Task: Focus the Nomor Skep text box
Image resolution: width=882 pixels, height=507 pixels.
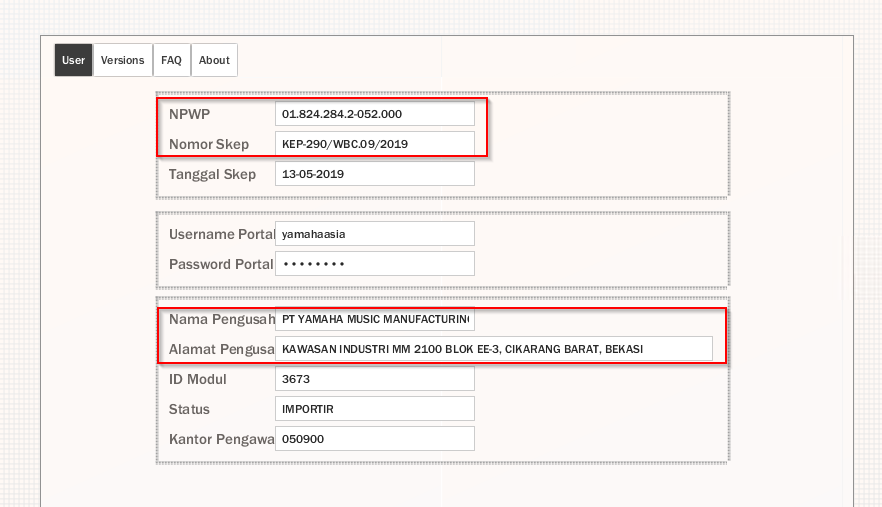Action: (374, 144)
